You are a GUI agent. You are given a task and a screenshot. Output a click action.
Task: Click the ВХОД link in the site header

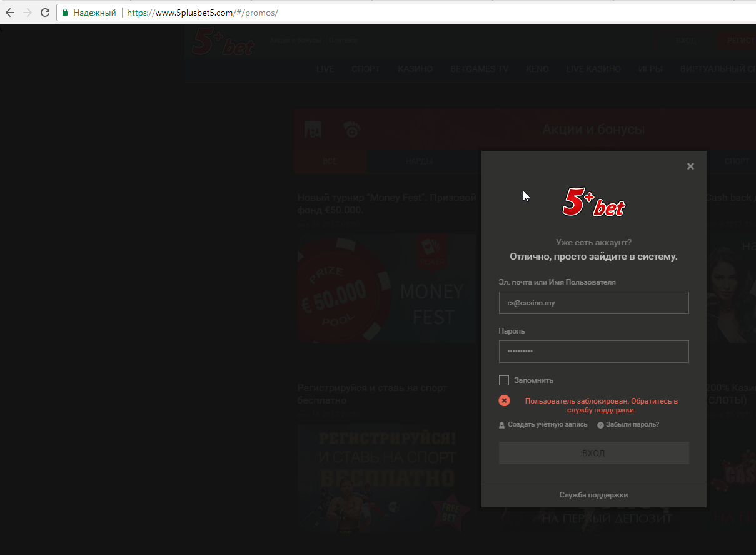[x=686, y=41]
